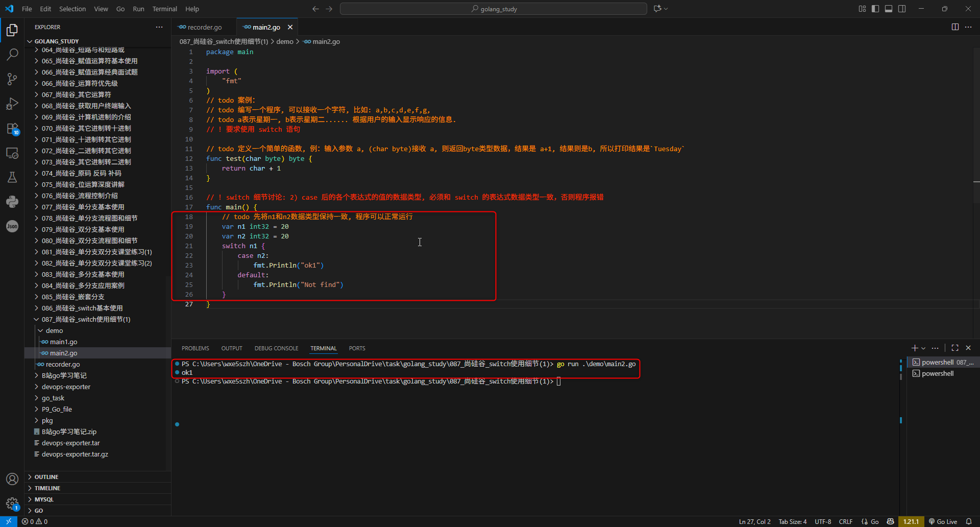980x527 pixels.
Task: Open Python icon in activity bar
Action: [x=12, y=202]
